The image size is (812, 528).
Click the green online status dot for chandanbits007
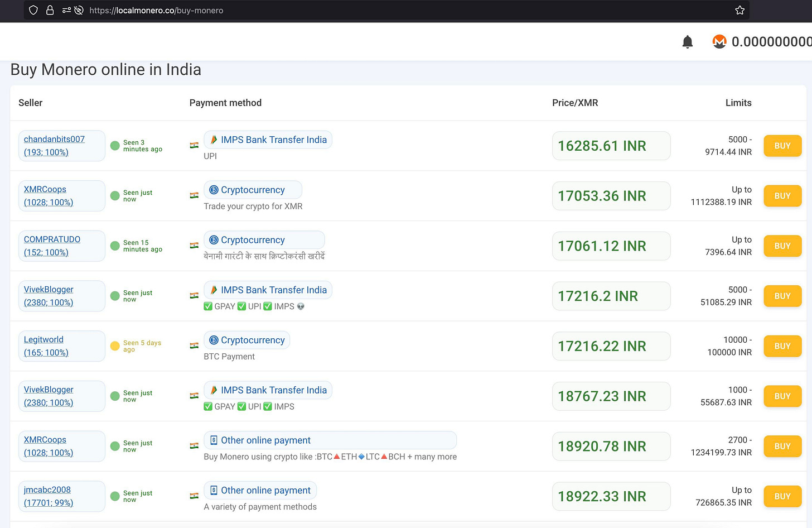point(115,146)
